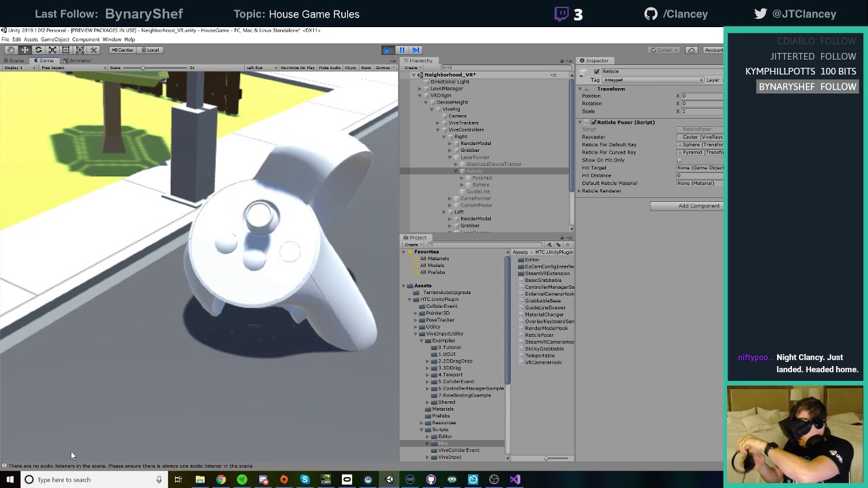
Task: Enable the Show On Hit Only checkbox
Action: (x=679, y=160)
